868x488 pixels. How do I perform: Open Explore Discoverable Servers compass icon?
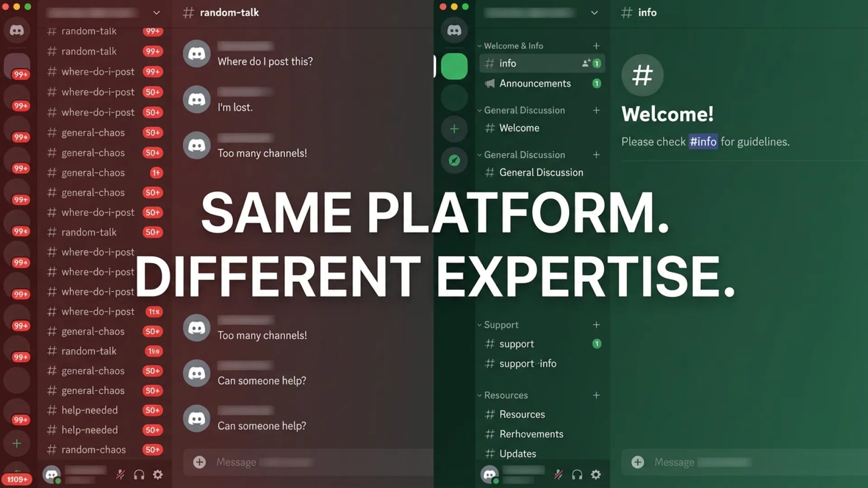pyautogui.click(x=454, y=160)
